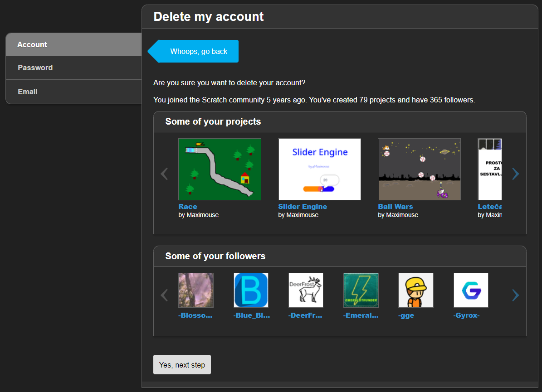The height and width of the screenshot is (392, 542).
Task: Show next projects with right chevron
Action: [515, 174]
